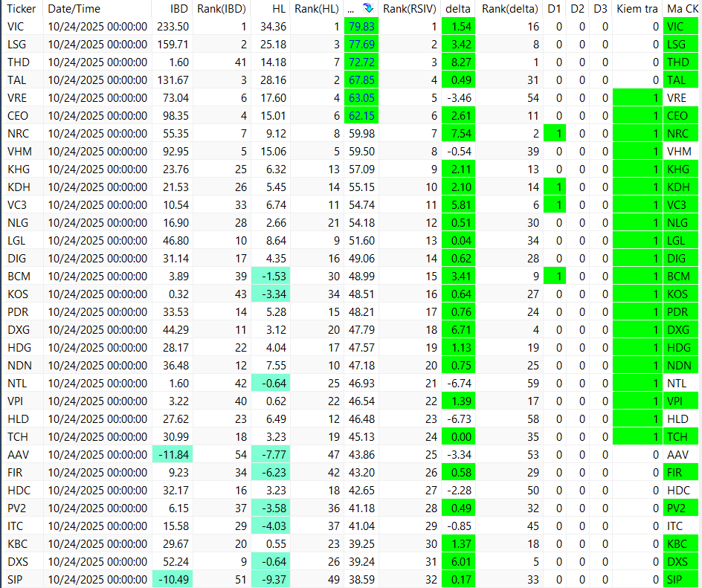Viewport: 702px width, 588px height.
Task: Select the HDC ticker cell
Action: pyautogui.click(x=23, y=491)
